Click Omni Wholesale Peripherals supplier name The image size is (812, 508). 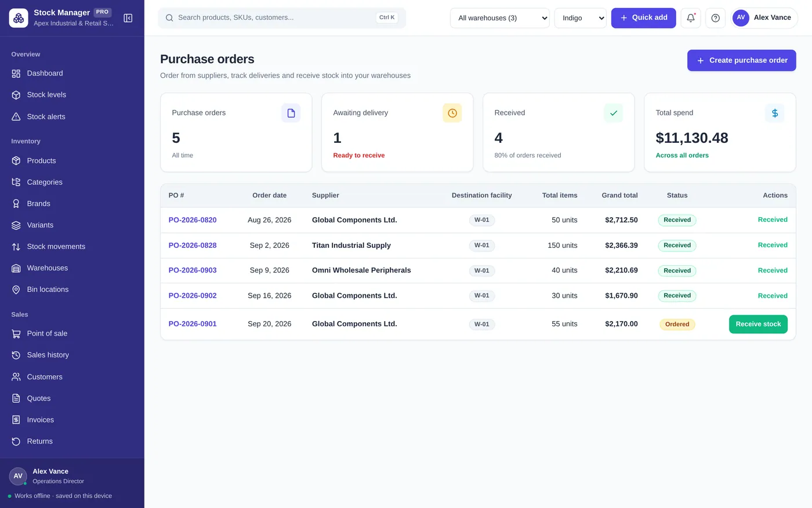click(x=361, y=271)
